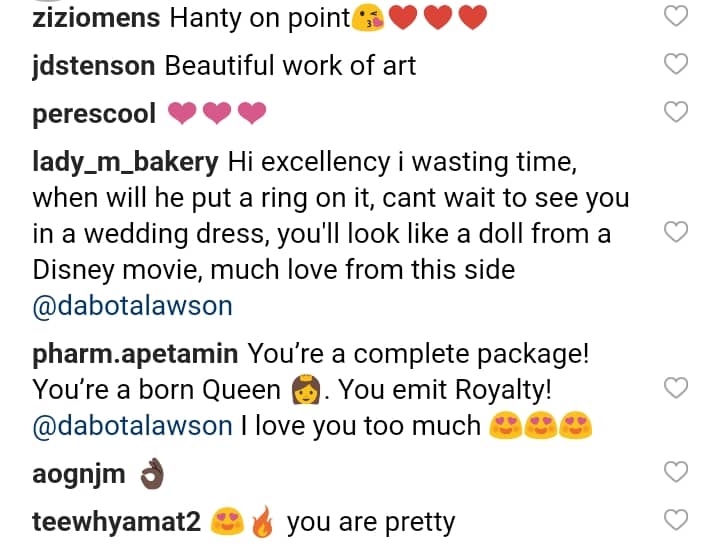This screenshot has height=555, width=720.
Task: View pharm.apetamin's profile
Action: (x=135, y=354)
